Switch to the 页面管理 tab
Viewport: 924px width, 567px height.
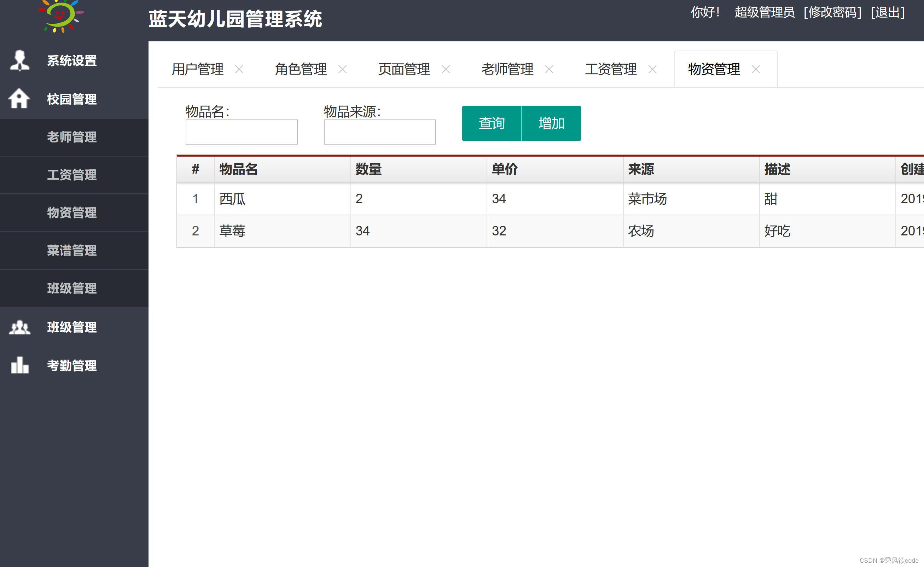pyautogui.click(x=404, y=69)
